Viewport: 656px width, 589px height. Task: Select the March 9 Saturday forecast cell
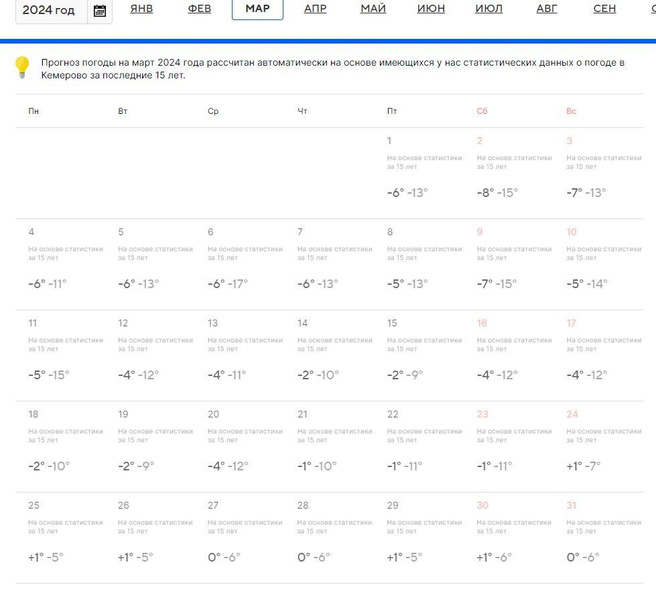(x=515, y=263)
